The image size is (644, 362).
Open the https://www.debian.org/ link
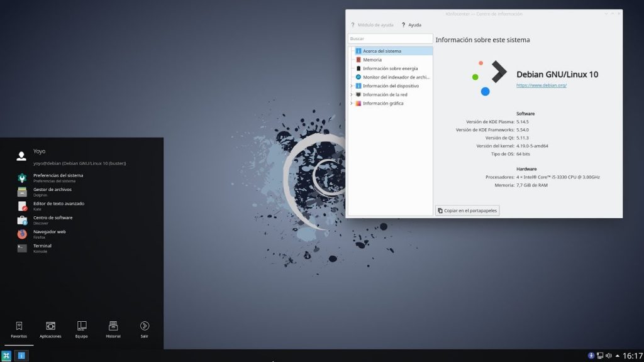coord(541,85)
